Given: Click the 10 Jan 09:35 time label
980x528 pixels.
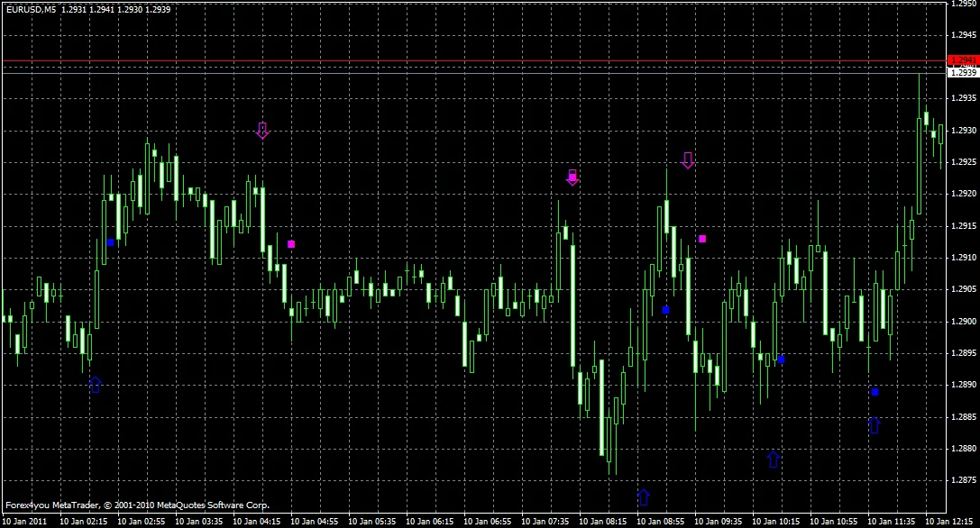Looking at the screenshot, I should [719, 521].
